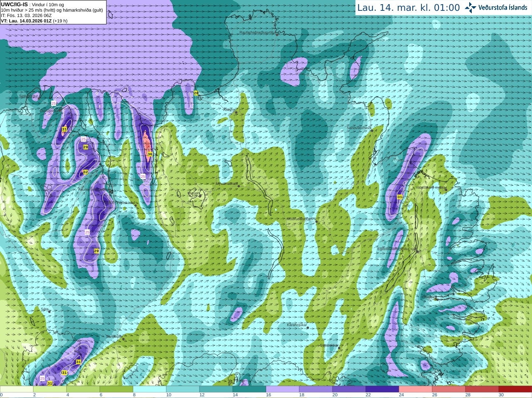
Task: Click the Egilsstaðaflugvöllur station label
Action: click(x=397, y=248)
